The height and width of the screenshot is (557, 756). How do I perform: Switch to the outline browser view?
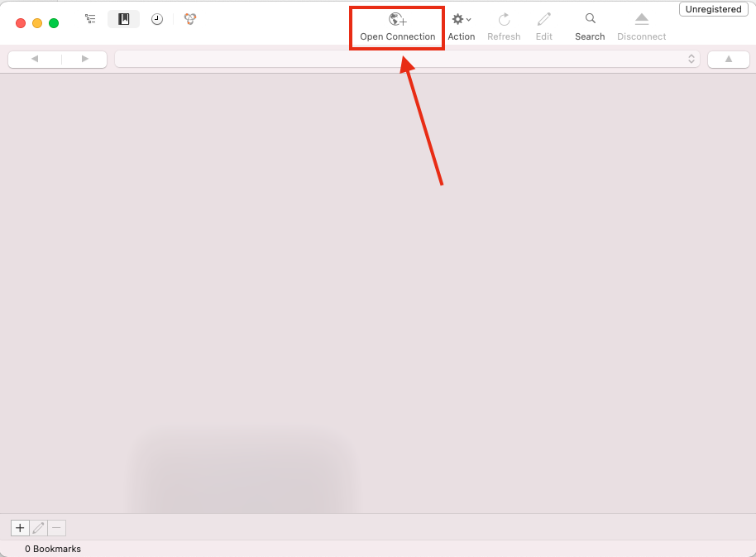coord(91,19)
